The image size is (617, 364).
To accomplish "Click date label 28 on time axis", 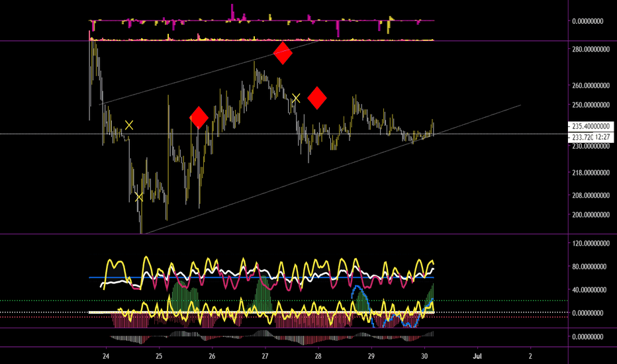I will [x=318, y=356].
